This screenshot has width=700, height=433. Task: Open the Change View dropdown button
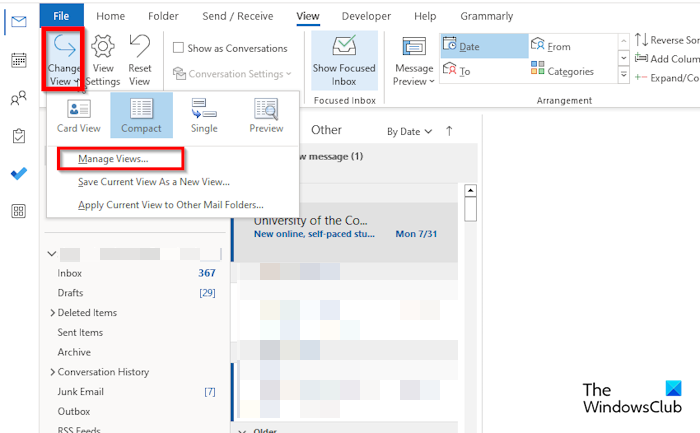(63, 60)
